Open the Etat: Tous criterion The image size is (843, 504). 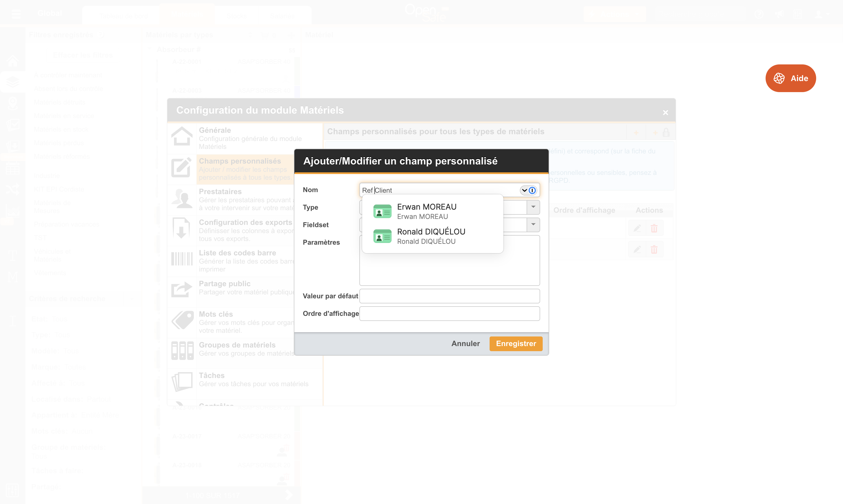coord(49,319)
